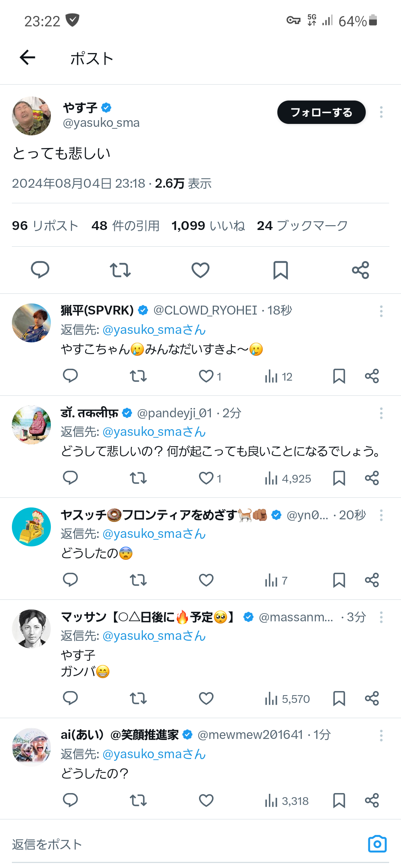
Task: Go back using the arrow icon
Action: pyautogui.click(x=27, y=57)
